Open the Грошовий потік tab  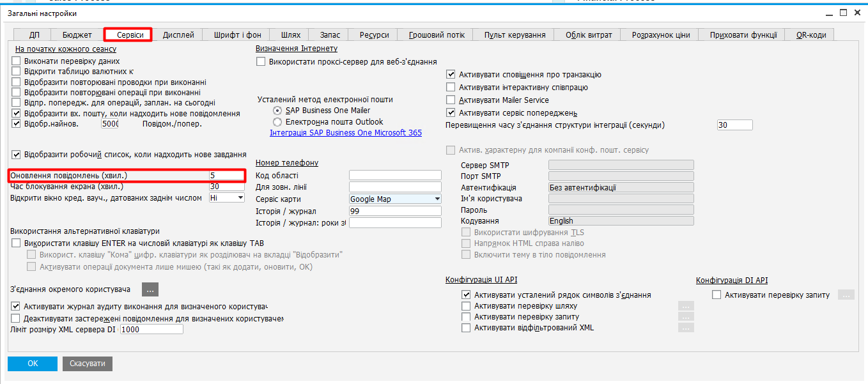tap(437, 35)
